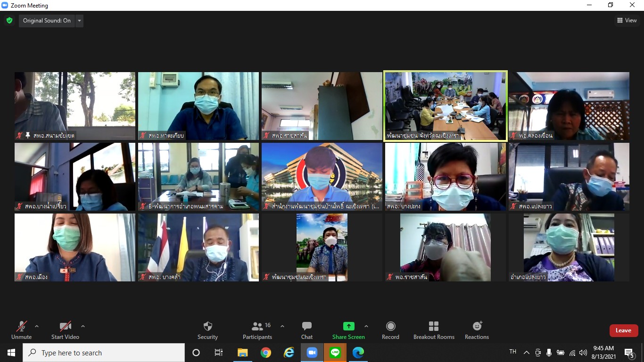Open the Security shield options

point(207,330)
